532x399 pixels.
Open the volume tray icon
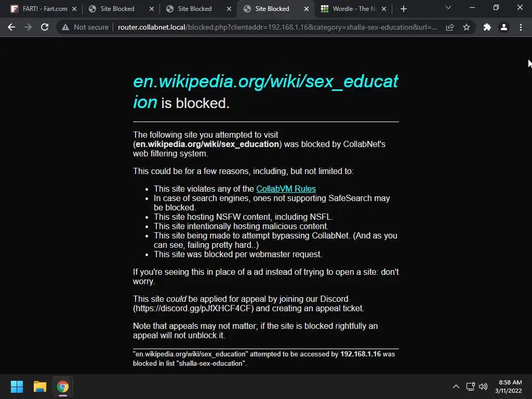pyautogui.click(x=483, y=387)
